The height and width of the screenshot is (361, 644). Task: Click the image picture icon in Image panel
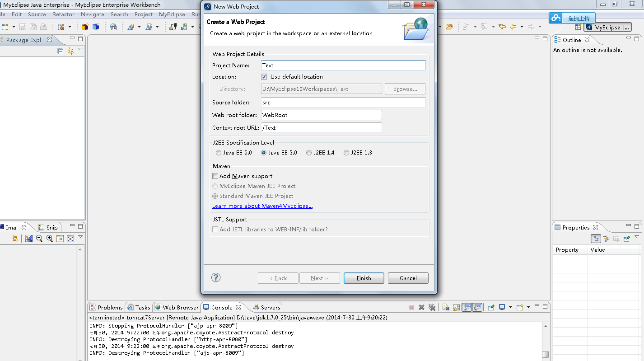point(29,239)
